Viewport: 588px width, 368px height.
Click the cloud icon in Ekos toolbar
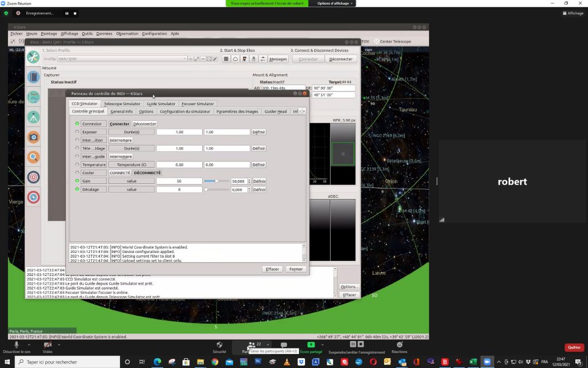(x=235, y=59)
